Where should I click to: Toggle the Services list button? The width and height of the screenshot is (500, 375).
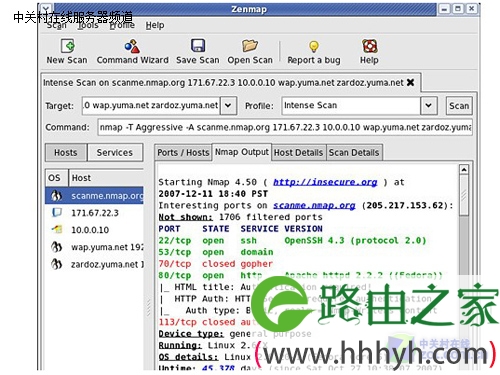(x=115, y=153)
